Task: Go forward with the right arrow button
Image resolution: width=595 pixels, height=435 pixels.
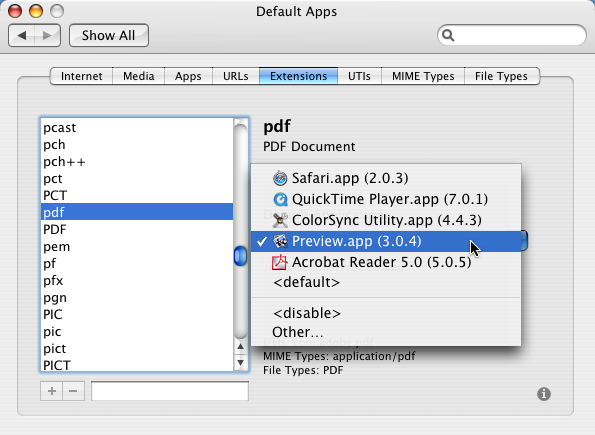Action: 47,35
